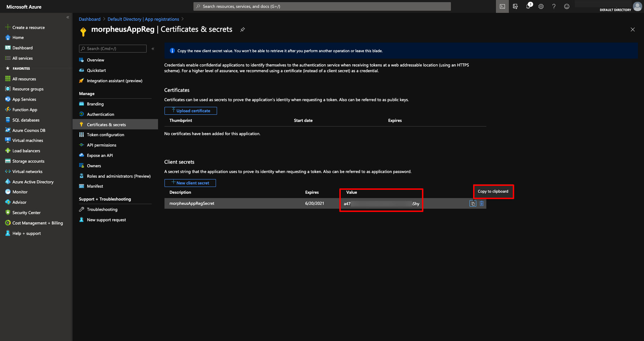Copy the client secret value icon
Image resolution: width=644 pixels, height=341 pixels.
click(473, 203)
